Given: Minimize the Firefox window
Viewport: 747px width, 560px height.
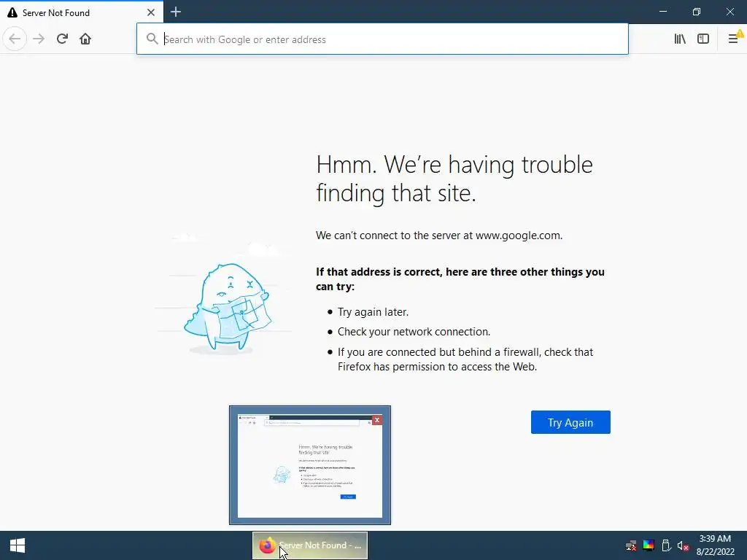Looking at the screenshot, I should pyautogui.click(x=663, y=12).
